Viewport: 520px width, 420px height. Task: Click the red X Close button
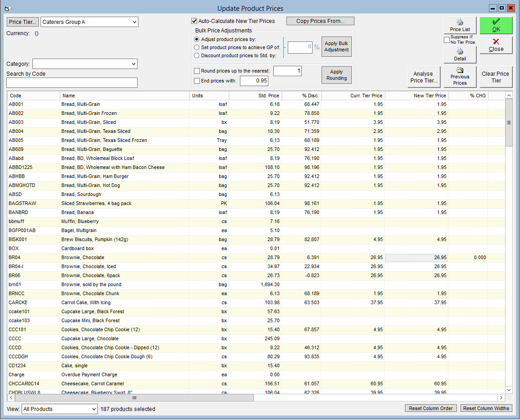click(496, 46)
